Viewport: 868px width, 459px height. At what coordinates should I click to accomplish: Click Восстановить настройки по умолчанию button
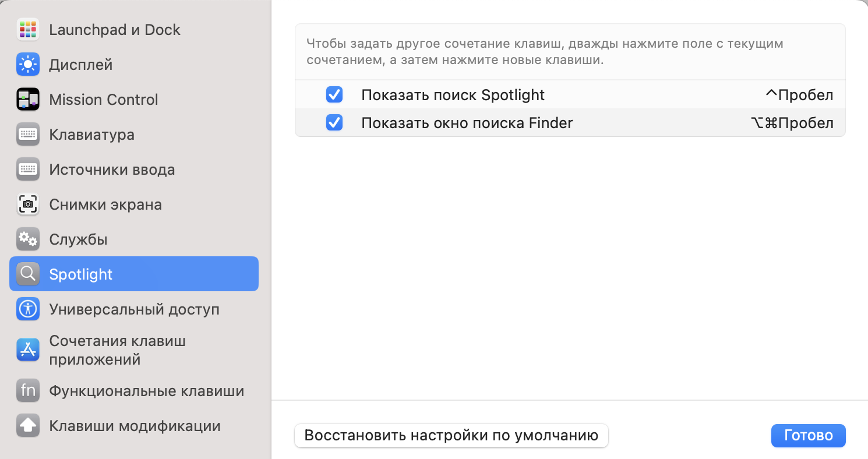coord(451,436)
